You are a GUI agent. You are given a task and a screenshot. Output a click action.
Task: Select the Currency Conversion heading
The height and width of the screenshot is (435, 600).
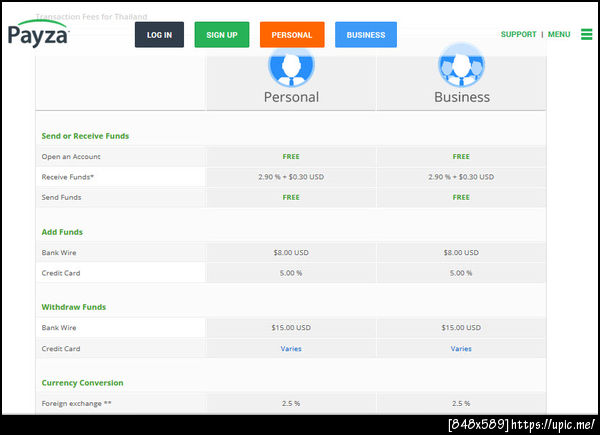[82, 383]
